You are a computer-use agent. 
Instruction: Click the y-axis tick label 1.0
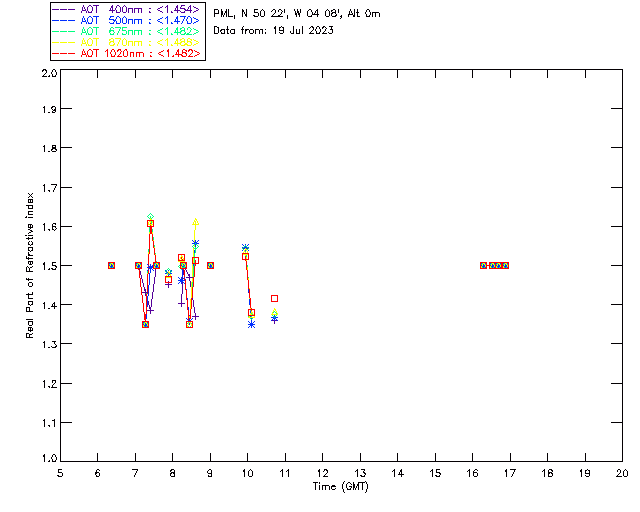[49, 458]
